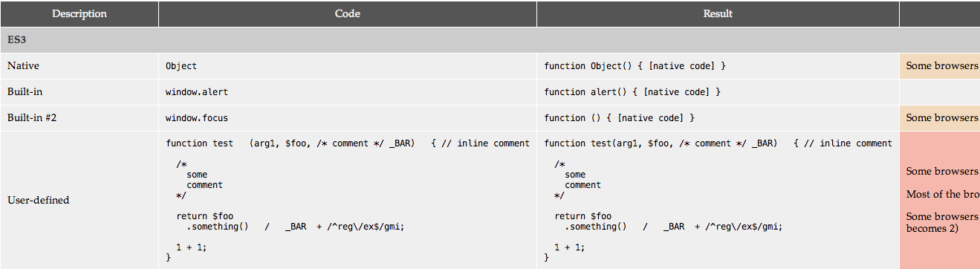Viewport: 980px width, 269px height.
Task: Click the Native row description
Action: pyautogui.click(x=23, y=66)
